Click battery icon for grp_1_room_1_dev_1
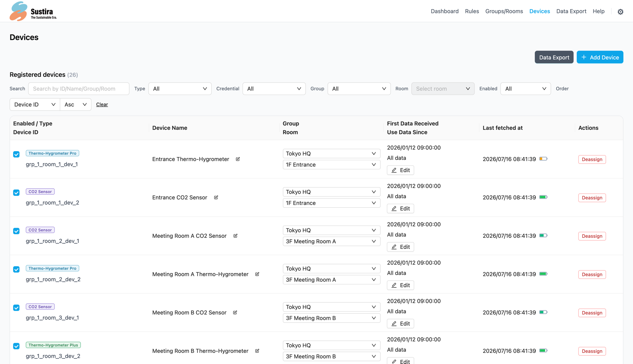 point(543,159)
